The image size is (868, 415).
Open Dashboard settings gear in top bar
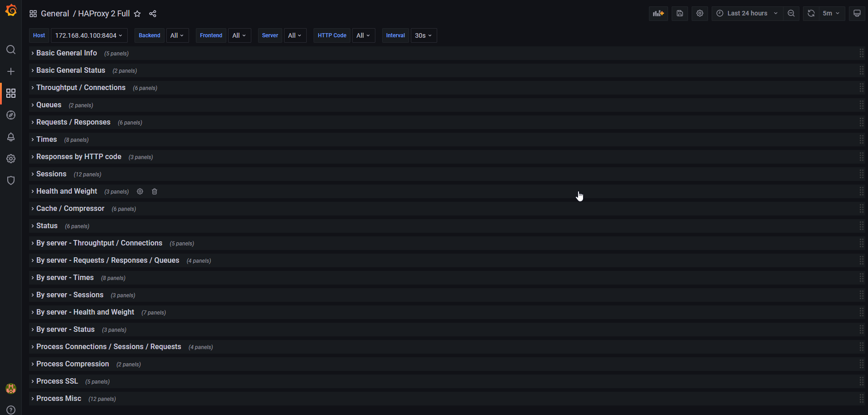[700, 13]
